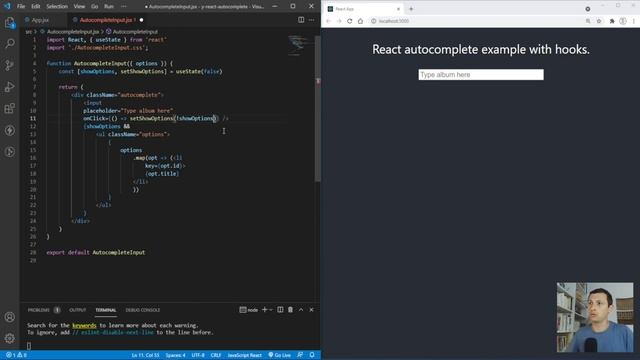This screenshot has height=360, width=640.
Task: Launch a new terminal with the plus icon
Action: pyautogui.click(x=264, y=310)
